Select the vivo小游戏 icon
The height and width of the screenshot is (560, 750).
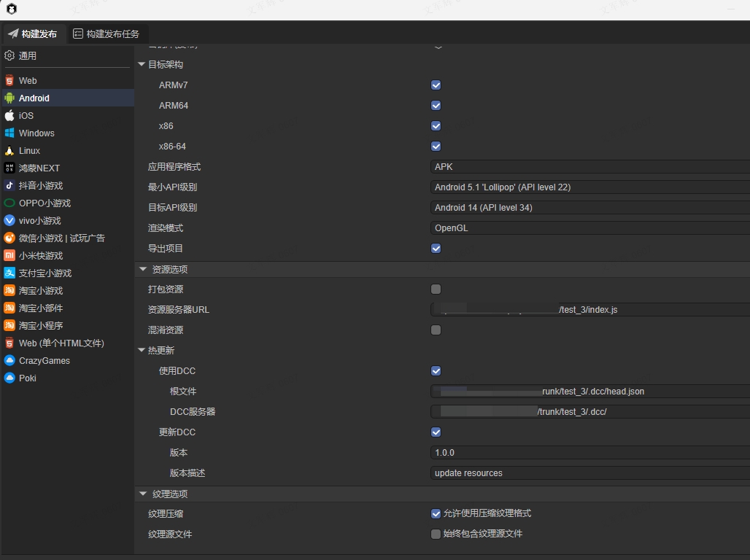9,220
